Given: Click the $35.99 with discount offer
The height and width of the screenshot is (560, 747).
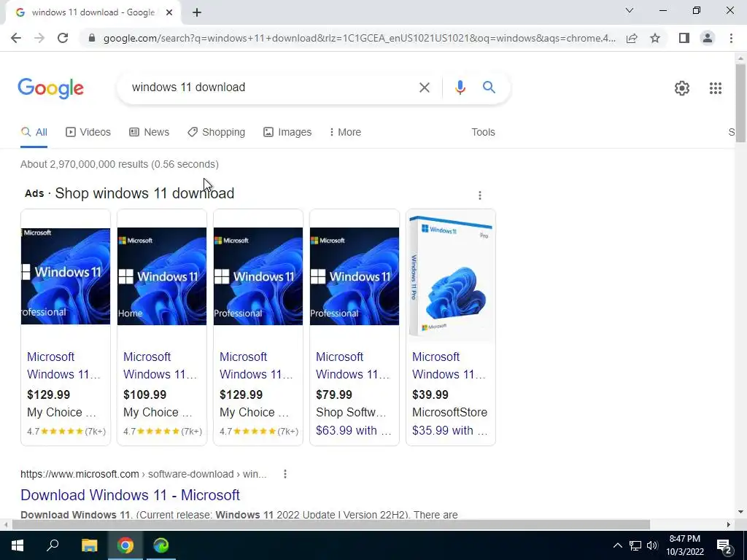Looking at the screenshot, I should [449, 430].
